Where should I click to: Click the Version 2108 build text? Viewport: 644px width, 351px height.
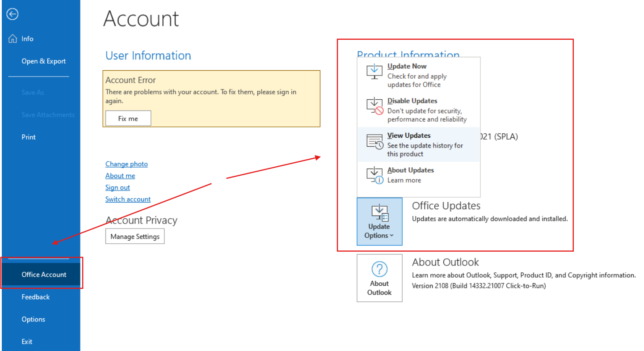[x=479, y=285]
